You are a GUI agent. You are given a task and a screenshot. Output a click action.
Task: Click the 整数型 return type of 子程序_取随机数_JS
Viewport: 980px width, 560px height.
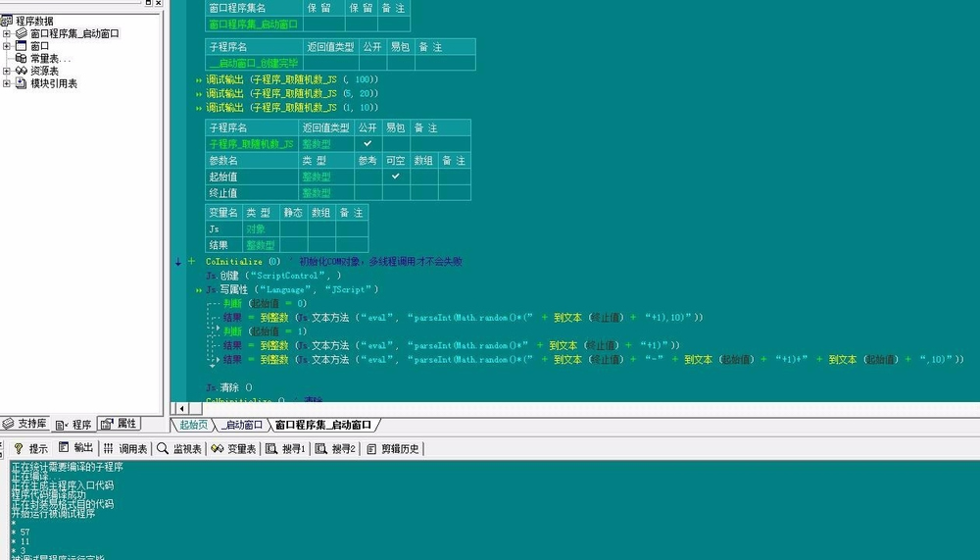click(326, 144)
